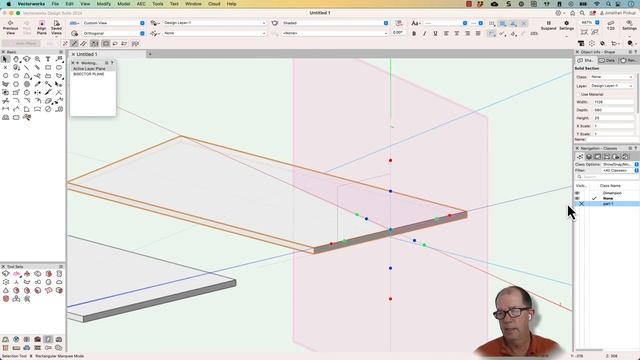Click the Depth value field
The image size is (640, 360).
tap(613, 110)
